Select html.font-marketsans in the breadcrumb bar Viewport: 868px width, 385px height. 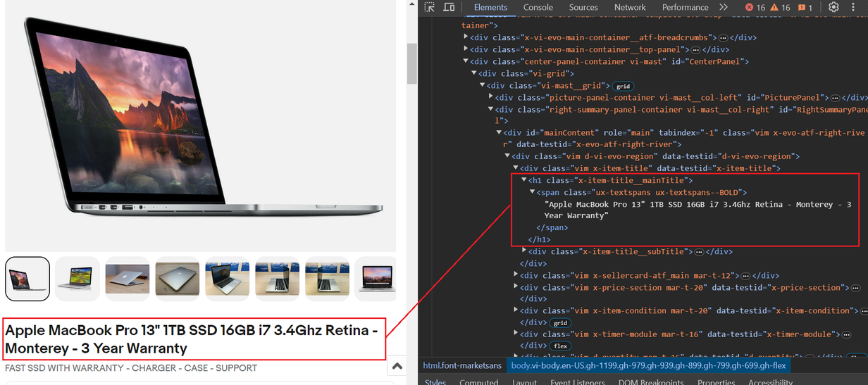tap(462, 365)
